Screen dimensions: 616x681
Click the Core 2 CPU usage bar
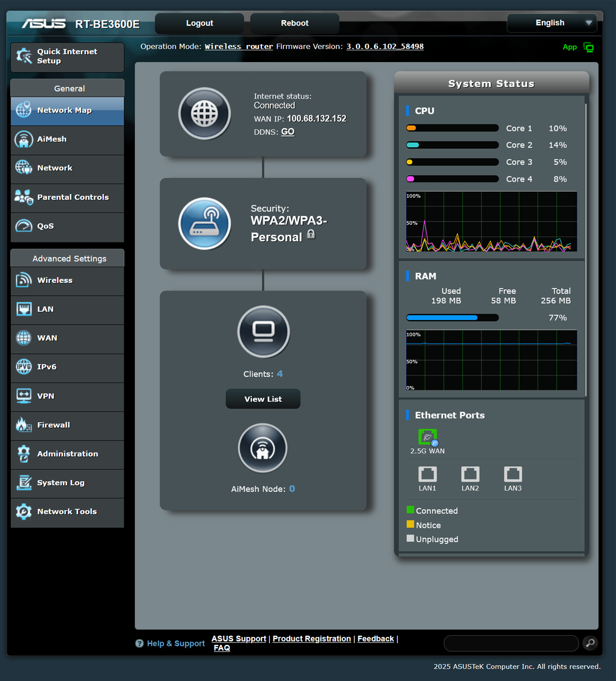[452, 145]
